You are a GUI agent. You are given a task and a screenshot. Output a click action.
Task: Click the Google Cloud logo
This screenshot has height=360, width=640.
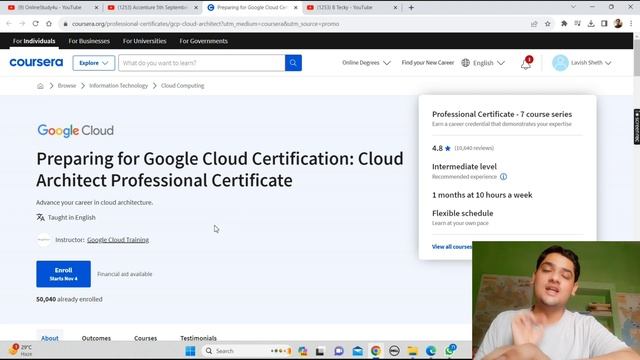click(76, 131)
